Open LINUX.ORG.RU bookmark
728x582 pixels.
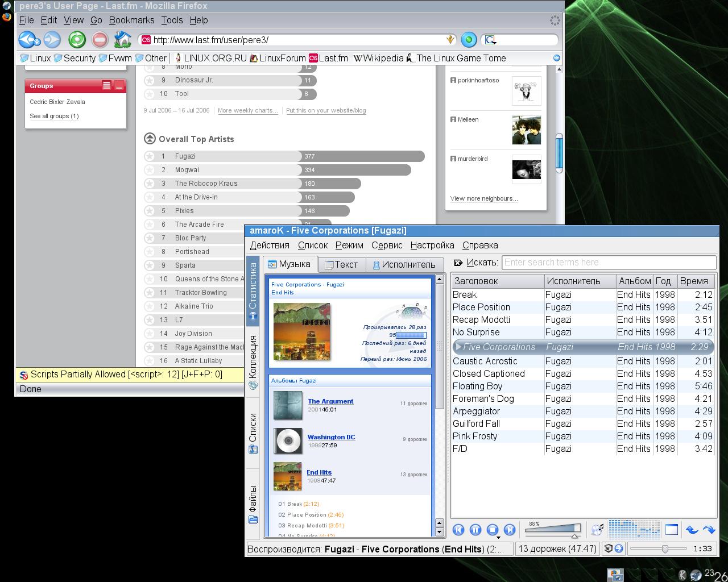point(210,58)
